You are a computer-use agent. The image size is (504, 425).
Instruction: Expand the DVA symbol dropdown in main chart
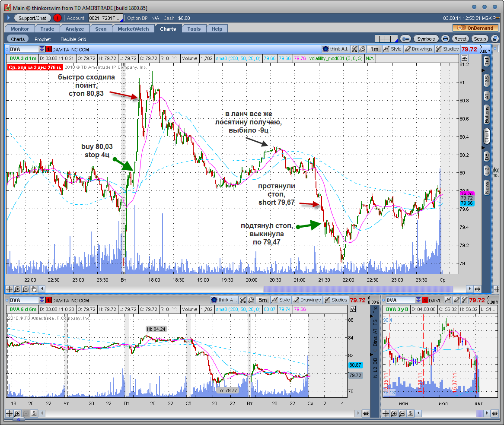42,49
